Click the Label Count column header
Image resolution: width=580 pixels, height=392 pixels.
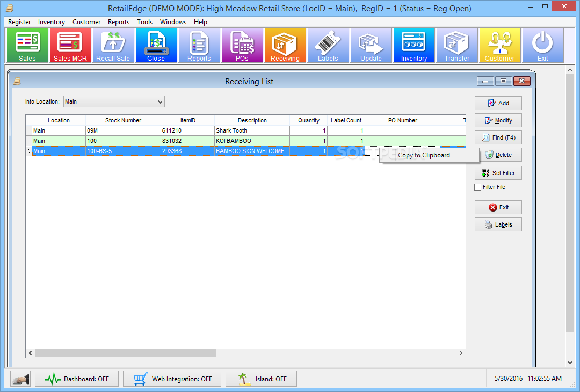pos(346,120)
